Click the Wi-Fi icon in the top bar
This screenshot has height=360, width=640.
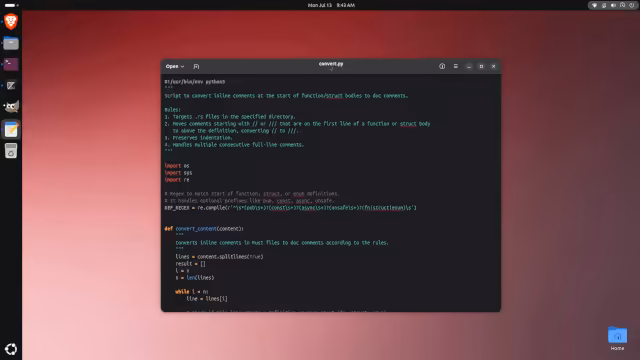pyautogui.click(x=594, y=5)
